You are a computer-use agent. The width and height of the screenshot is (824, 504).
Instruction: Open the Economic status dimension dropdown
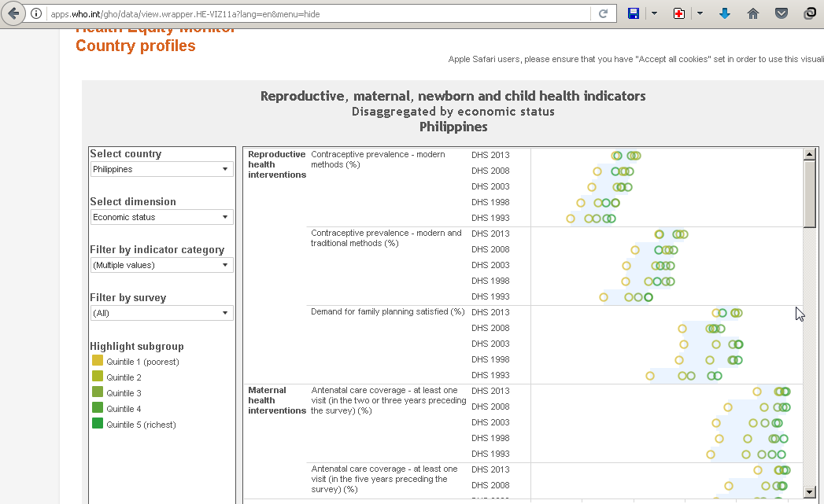pyautogui.click(x=162, y=217)
